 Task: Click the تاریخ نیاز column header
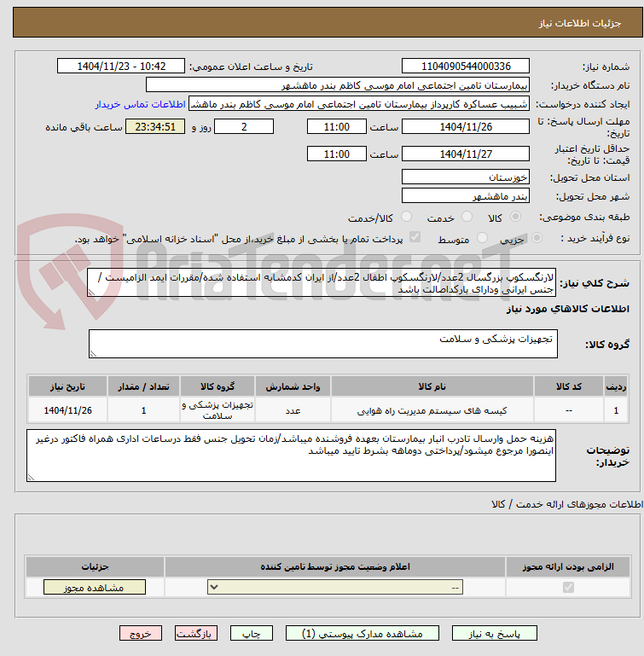coord(67,386)
